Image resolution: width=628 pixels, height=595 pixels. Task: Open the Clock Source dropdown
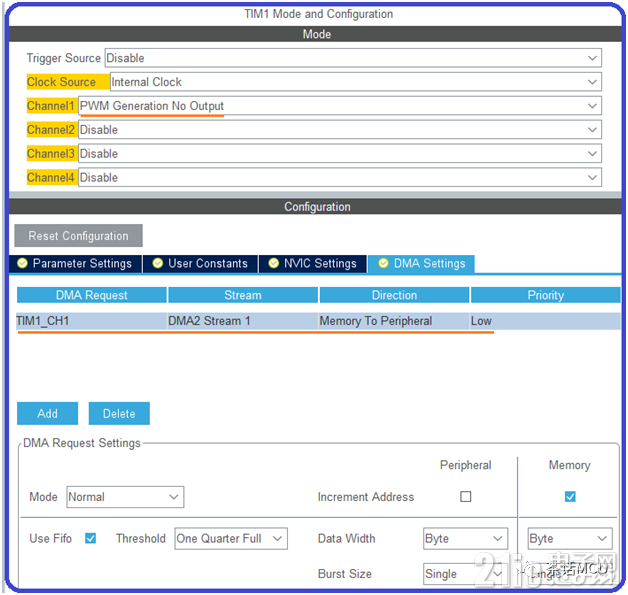(356, 82)
